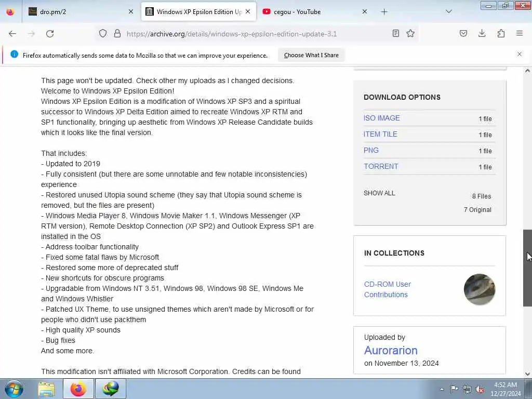532x399 pixels.
Task: Click the page scroll down arrow
Action: [527, 374]
